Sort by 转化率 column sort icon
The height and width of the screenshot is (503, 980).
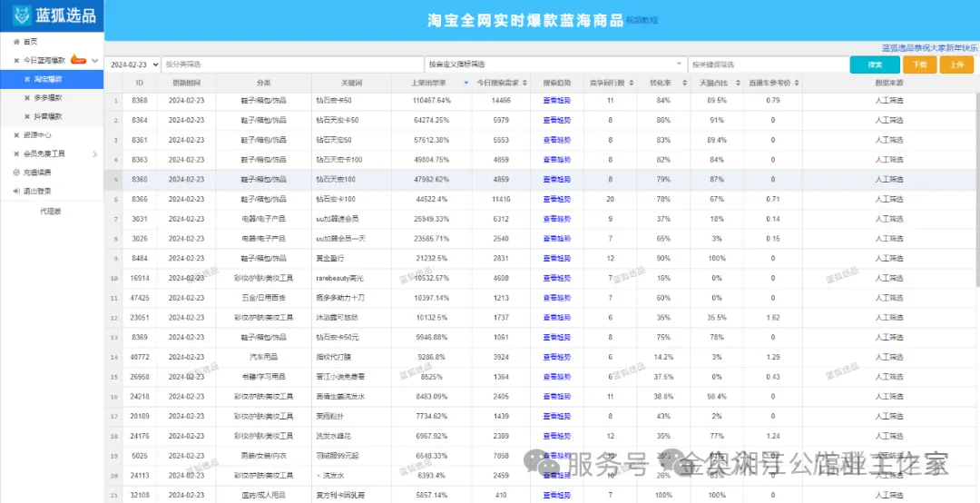click(675, 83)
